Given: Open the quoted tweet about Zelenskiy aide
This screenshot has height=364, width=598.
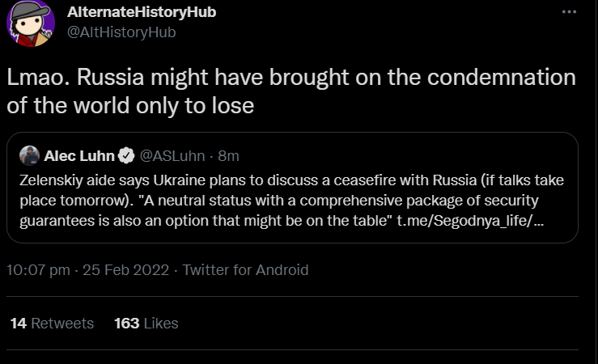Looking at the screenshot, I should 291,198.
